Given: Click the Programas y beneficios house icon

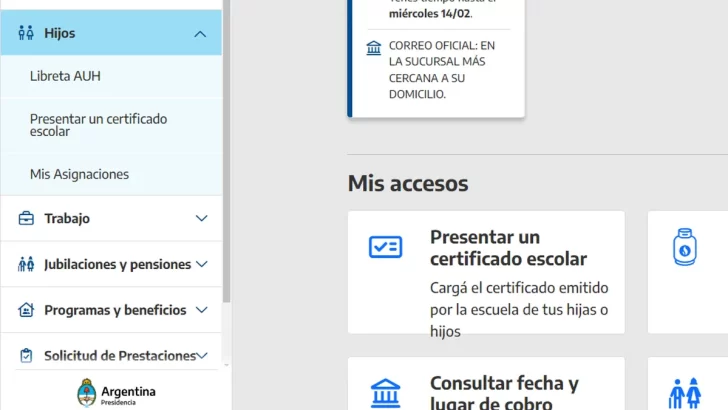Looking at the screenshot, I should pyautogui.click(x=26, y=310).
